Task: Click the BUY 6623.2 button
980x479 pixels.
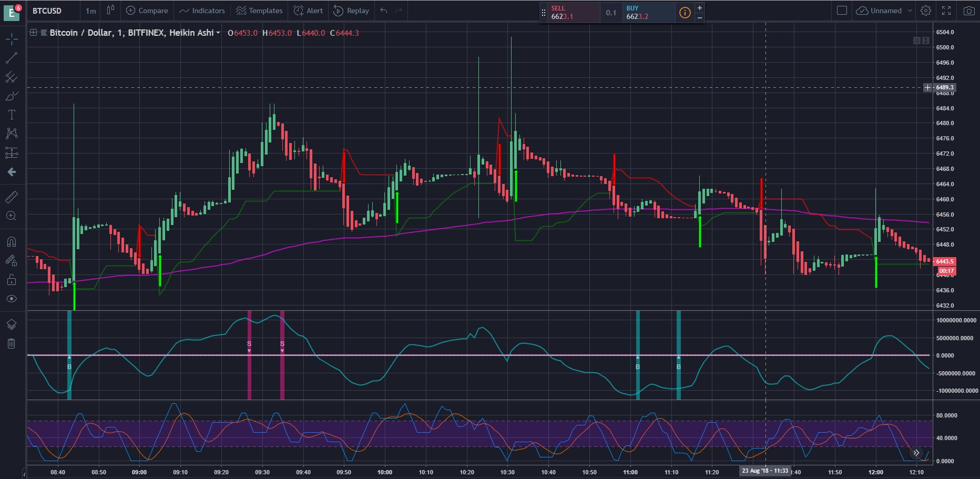Action: [648, 13]
